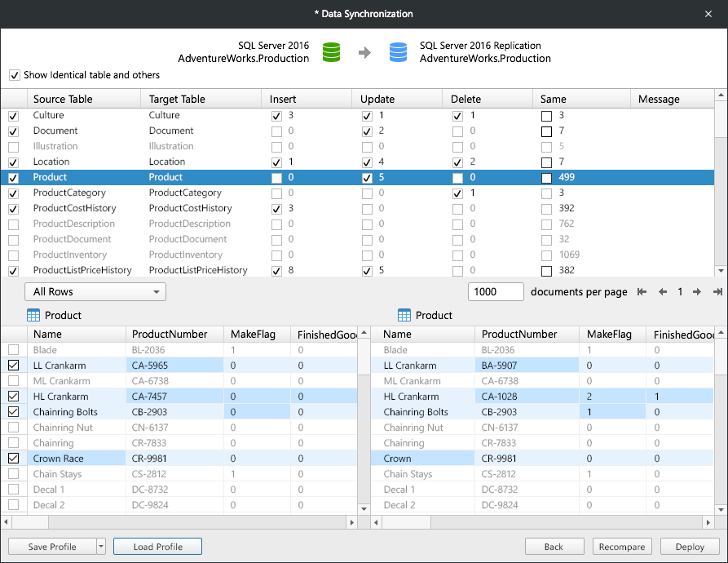Click the Crown name cell in right grid
This screenshot has width=728, height=563.
[x=422, y=458]
